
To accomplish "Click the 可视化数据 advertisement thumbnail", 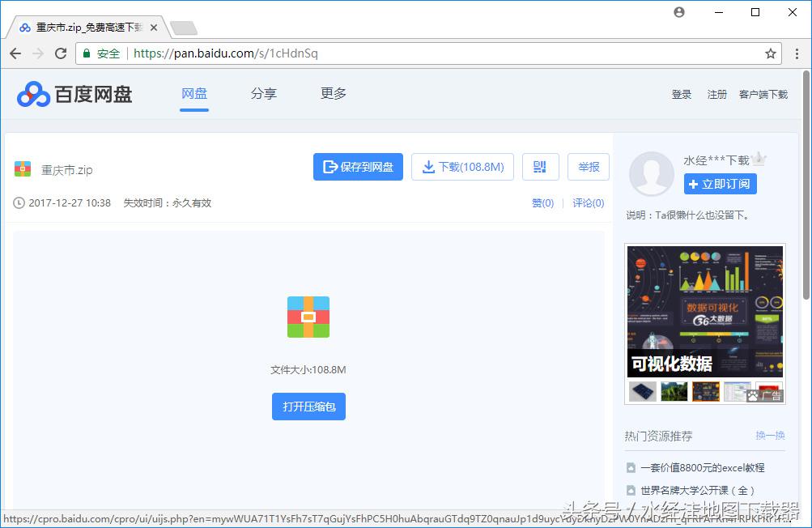I will pos(704,312).
